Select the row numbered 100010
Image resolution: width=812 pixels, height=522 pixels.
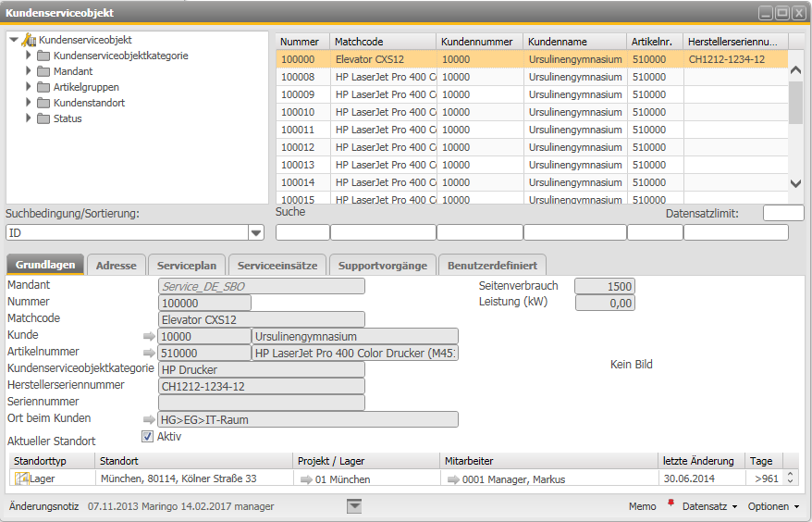click(532, 112)
